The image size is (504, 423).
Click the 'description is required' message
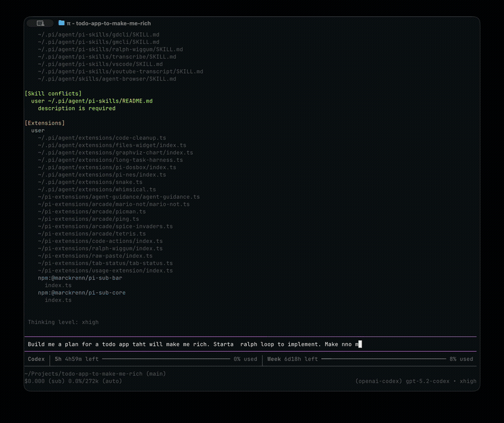(76, 108)
